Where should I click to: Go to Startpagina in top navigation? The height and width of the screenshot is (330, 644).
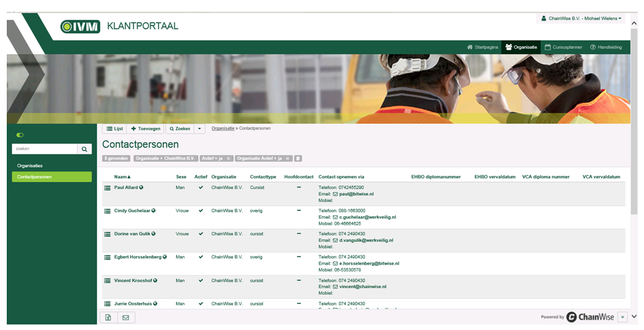[483, 47]
